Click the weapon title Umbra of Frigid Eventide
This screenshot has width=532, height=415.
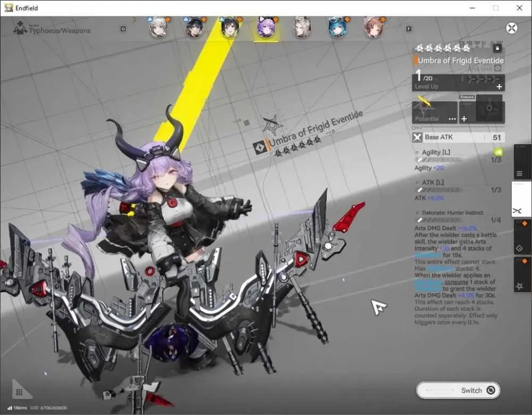coord(460,61)
